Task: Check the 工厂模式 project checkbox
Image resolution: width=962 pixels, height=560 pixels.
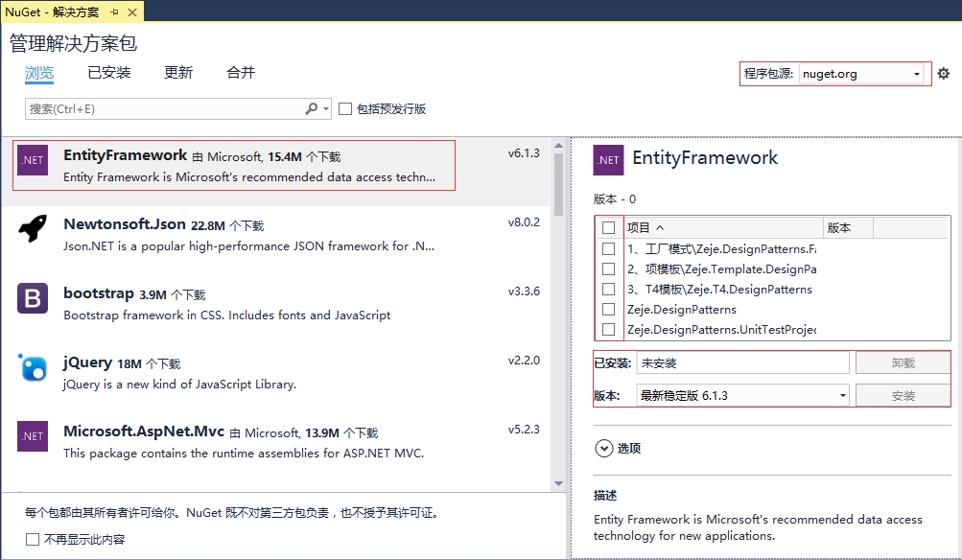Action: [x=609, y=248]
